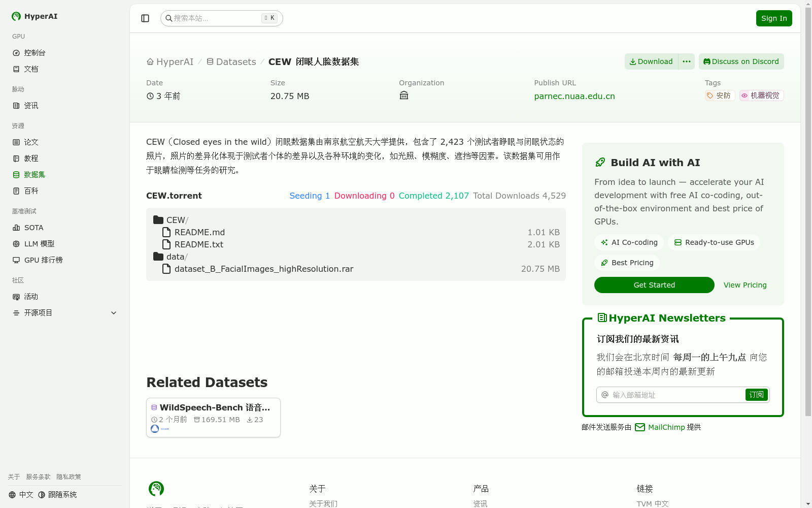Go to HyperAI breadcrumb home link
The image size is (812, 508).
170,62
